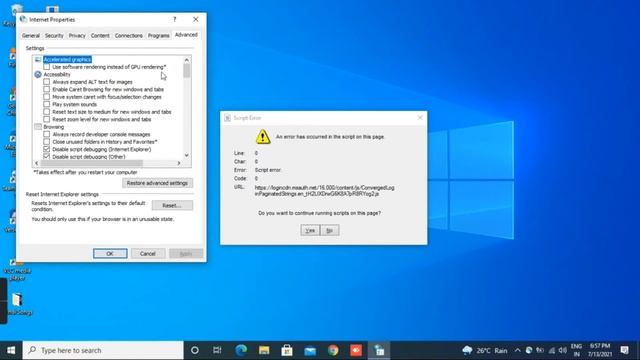Check Close unused folders in History and Favorites
640x360 pixels.
click(47, 142)
